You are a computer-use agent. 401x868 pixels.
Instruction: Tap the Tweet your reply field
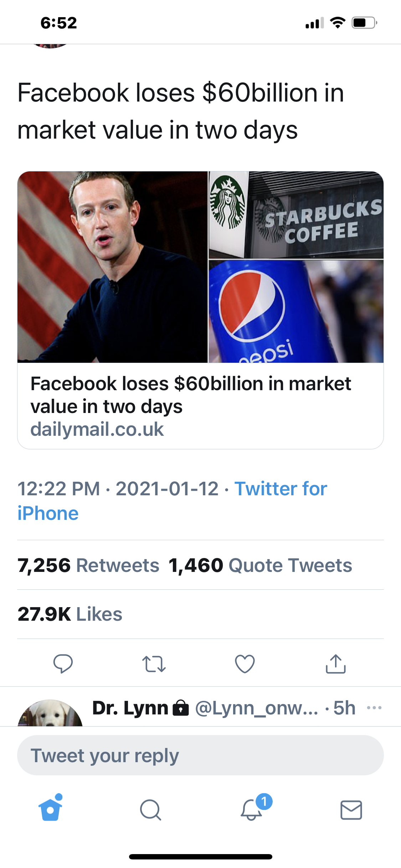(200, 755)
